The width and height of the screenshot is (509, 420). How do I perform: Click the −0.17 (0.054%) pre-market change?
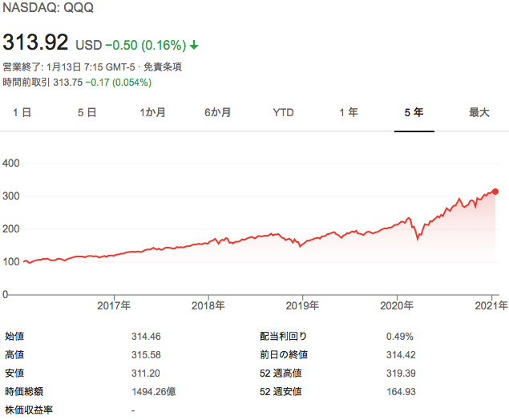[x=119, y=83]
